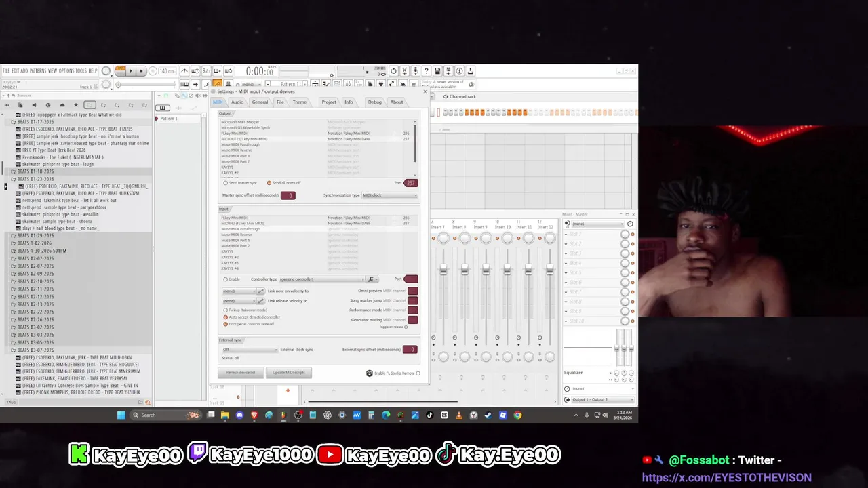Click curve icon beside note on velocity
868x488 pixels.
pyautogui.click(x=261, y=291)
